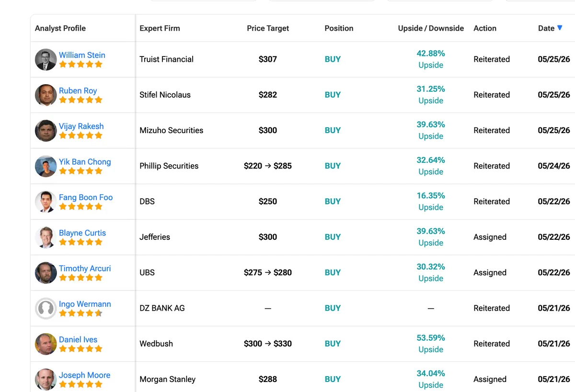Open Ingo Wermann's analyst profile link
575x392 pixels.
(85, 304)
